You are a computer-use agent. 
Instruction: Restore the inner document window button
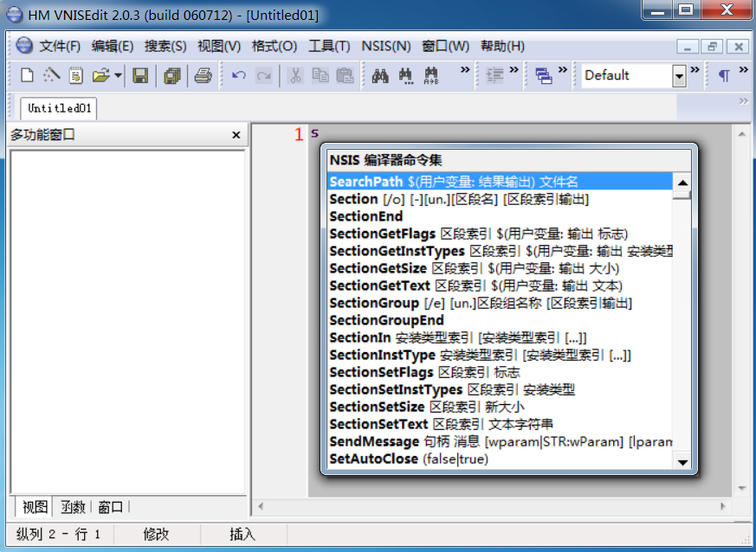pyautogui.click(x=712, y=47)
